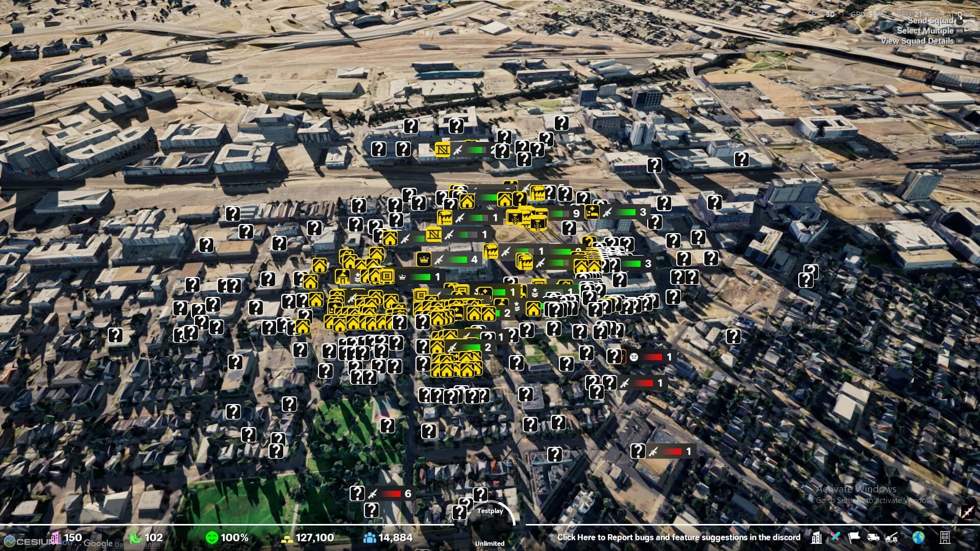Click the gold bars 127,100 counter
This screenshot has width=980, height=551.
coord(308,537)
